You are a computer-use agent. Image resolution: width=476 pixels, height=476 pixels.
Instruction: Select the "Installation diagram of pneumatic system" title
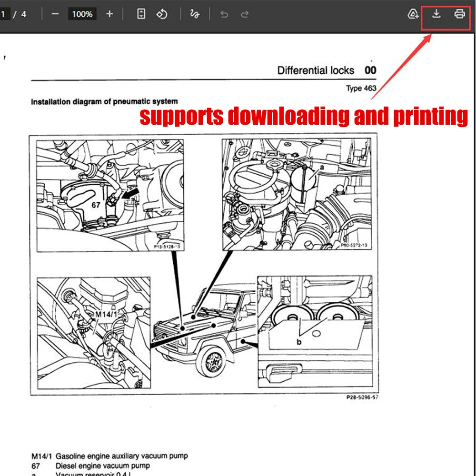pyautogui.click(x=104, y=101)
